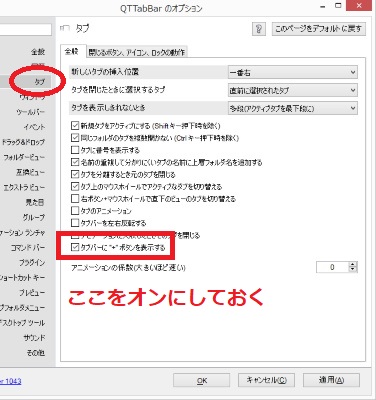
Task: Toggle タブを分離するとき元のタブを閉じる checkbox
Action: point(75,174)
